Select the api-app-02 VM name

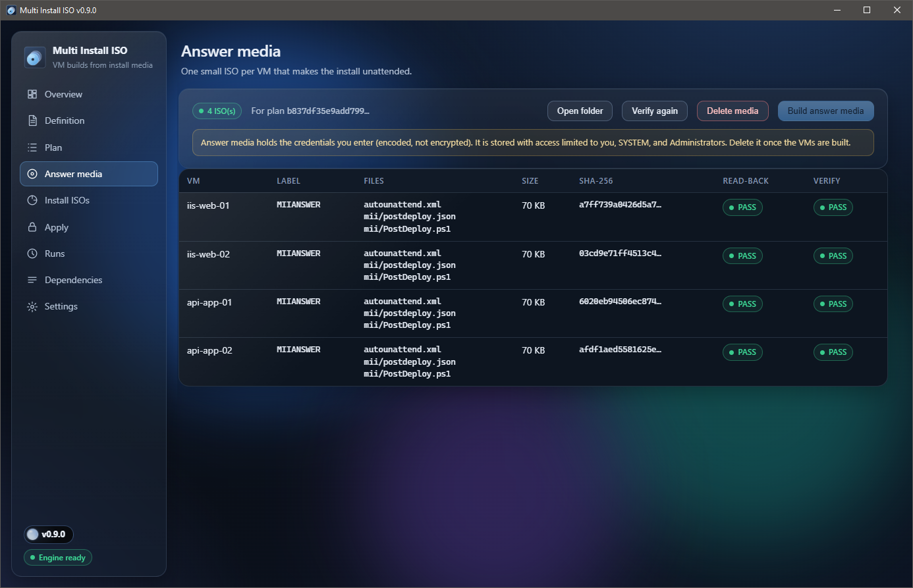[209, 350]
